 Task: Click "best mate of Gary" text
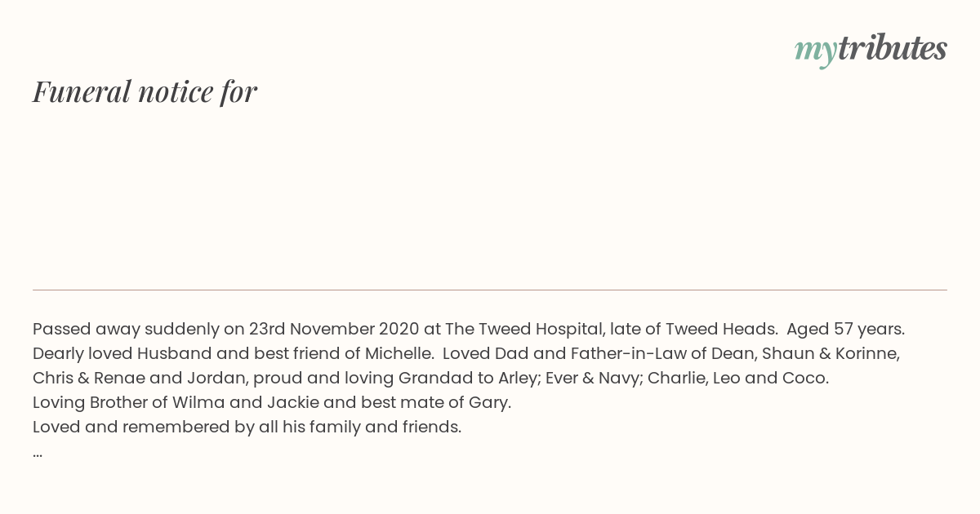click(x=434, y=403)
